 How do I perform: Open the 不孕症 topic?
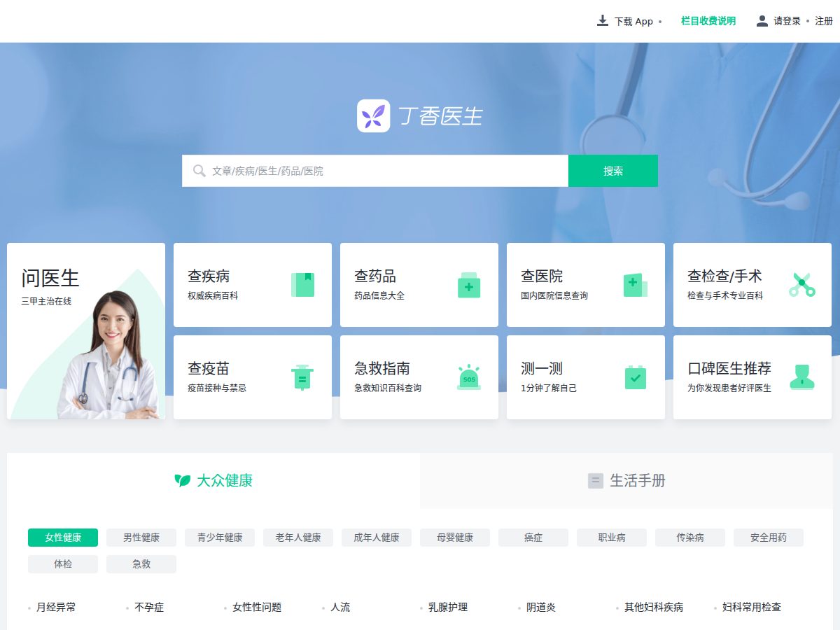(x=149, y=608)
